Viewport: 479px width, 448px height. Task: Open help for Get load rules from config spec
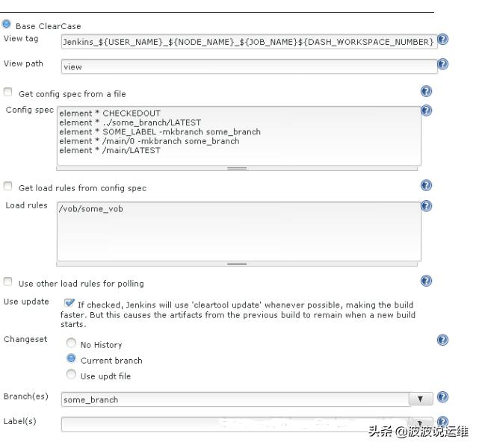[x=426, y=185]
